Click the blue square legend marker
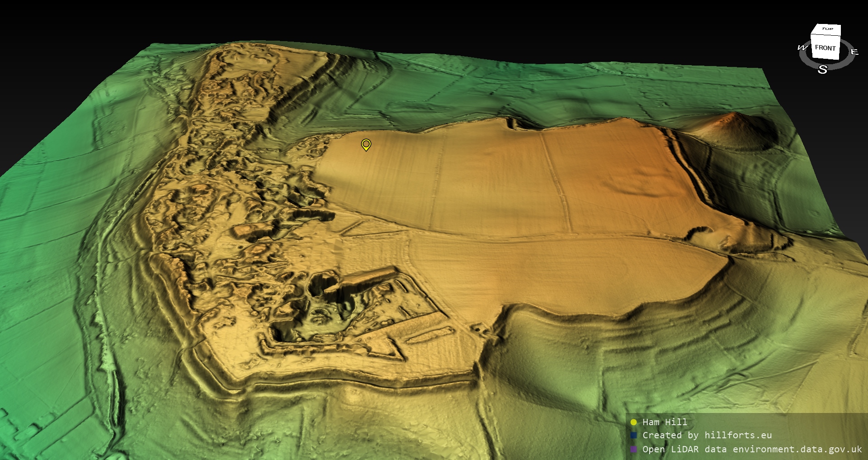Viewport: 868px width, 460px height. [633, 435]
